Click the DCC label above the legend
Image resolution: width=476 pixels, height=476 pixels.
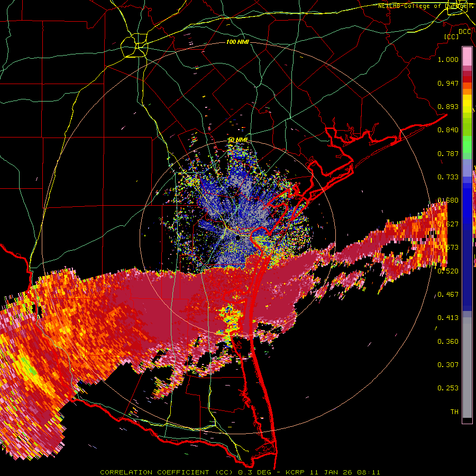click(x=465, y=32)
